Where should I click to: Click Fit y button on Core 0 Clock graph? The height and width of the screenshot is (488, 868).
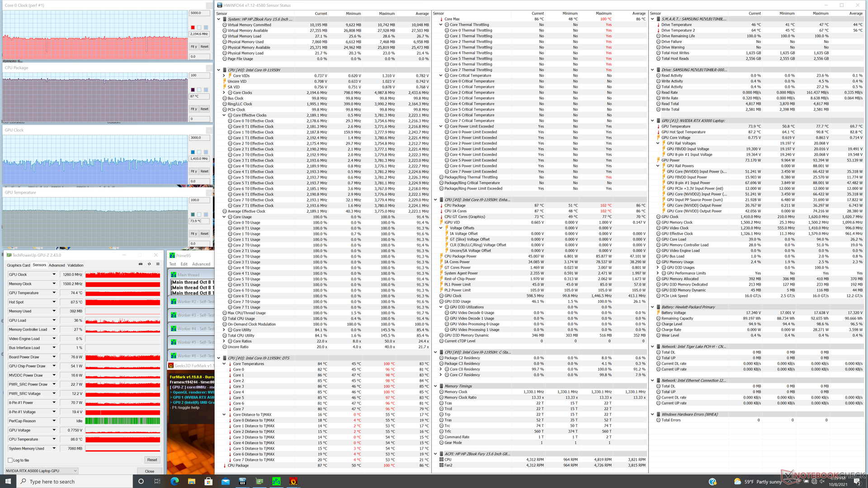click(x=193, y=47)
